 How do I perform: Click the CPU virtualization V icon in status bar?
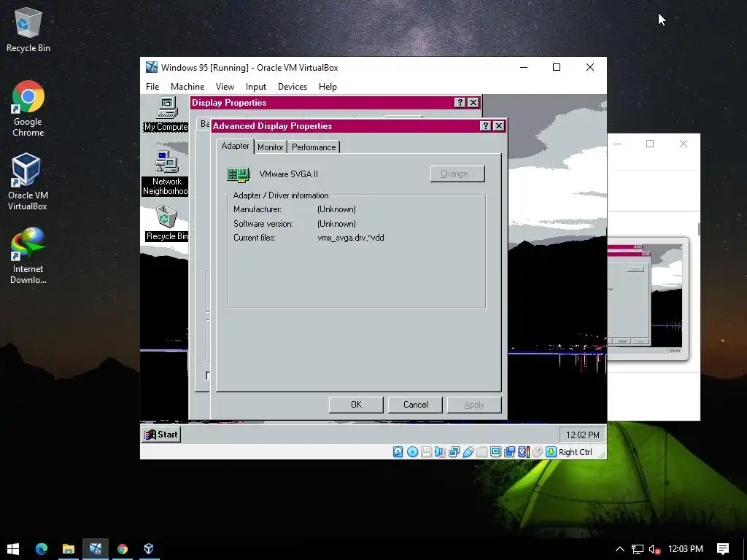tap(523, 452)
